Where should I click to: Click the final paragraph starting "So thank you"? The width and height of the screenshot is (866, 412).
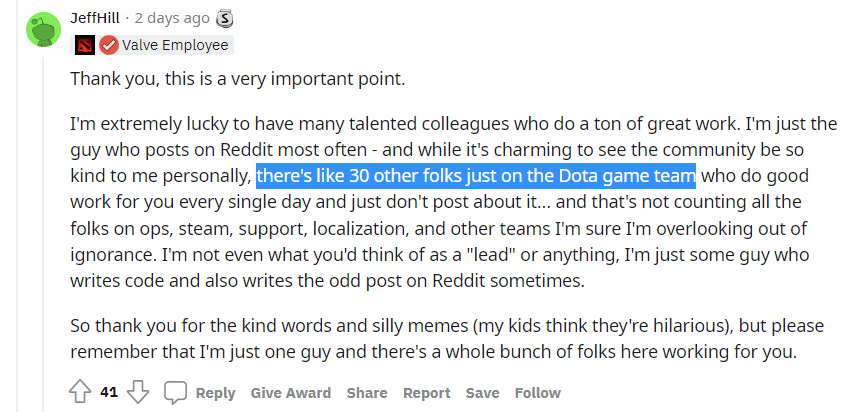[x=435, y=339]
